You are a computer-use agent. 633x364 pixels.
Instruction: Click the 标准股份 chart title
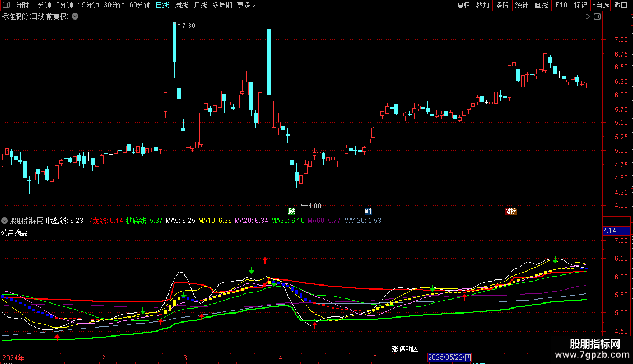[x=35, y=17]
